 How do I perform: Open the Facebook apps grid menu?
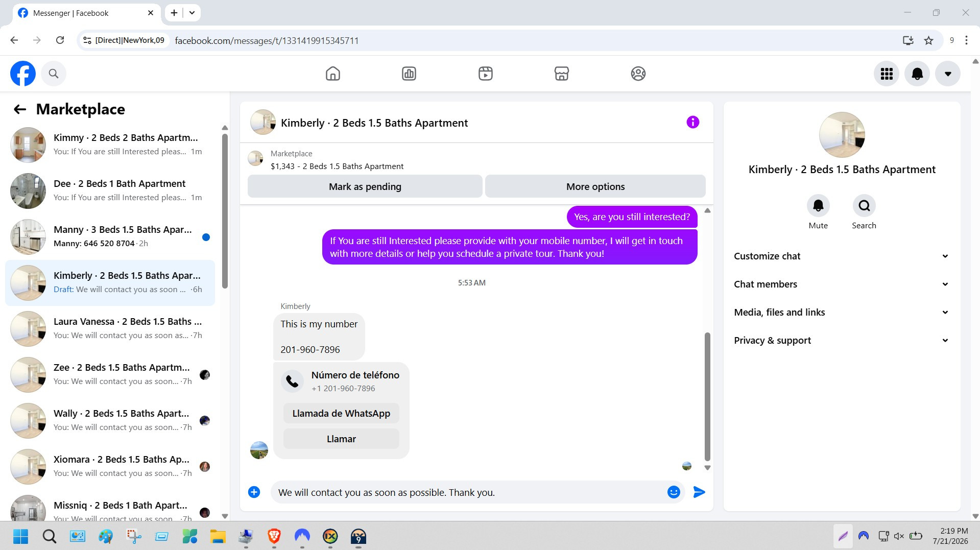point(887,74)
